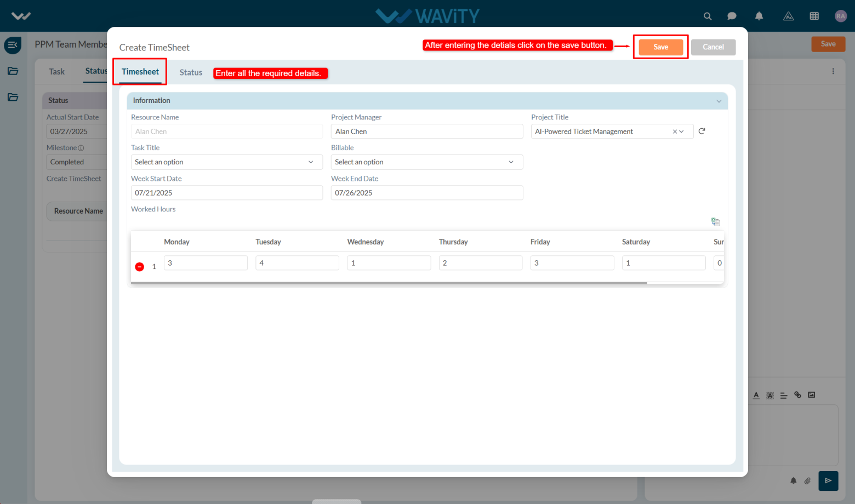Click the Milestone Completed field
The image size is (855, 504).
point(76,162)
